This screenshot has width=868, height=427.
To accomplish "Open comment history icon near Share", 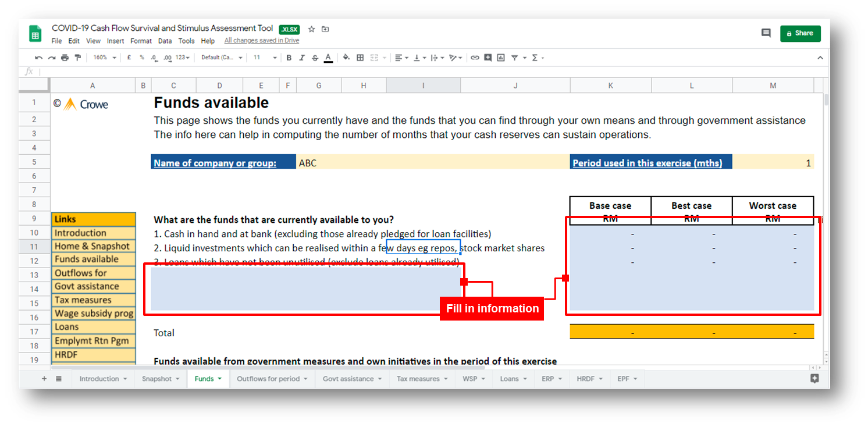I will [x=766, y=33].
